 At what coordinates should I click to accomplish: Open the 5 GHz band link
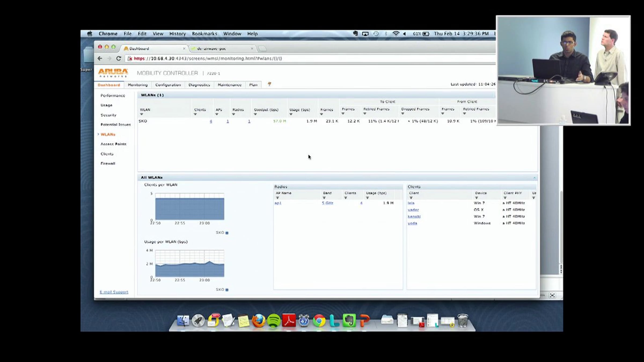tap(328, 203)
